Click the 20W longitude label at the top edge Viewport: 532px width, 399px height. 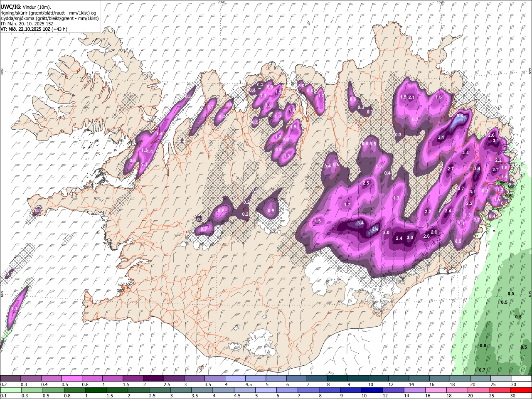click(221, 2)
